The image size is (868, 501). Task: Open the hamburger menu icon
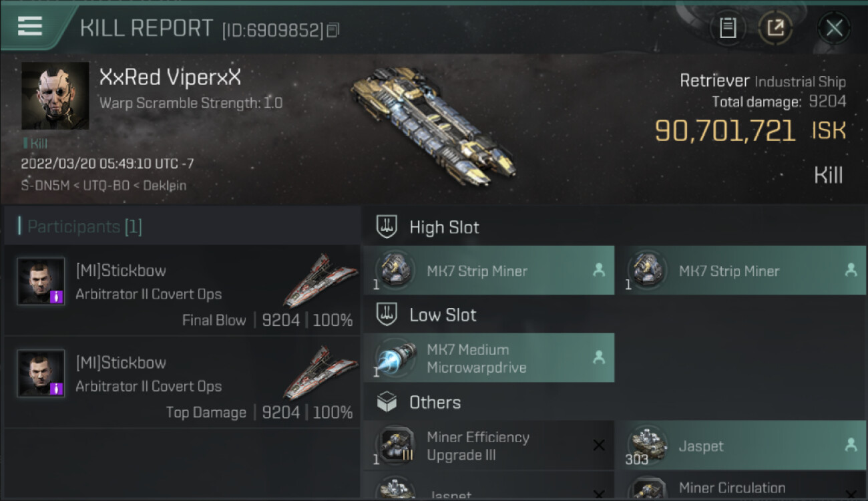(30, 26)
